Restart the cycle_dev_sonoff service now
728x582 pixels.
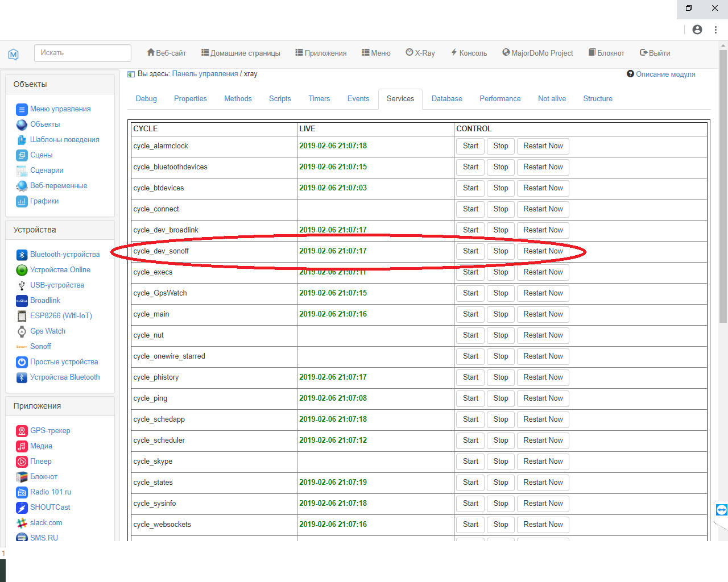click(543, 251)
